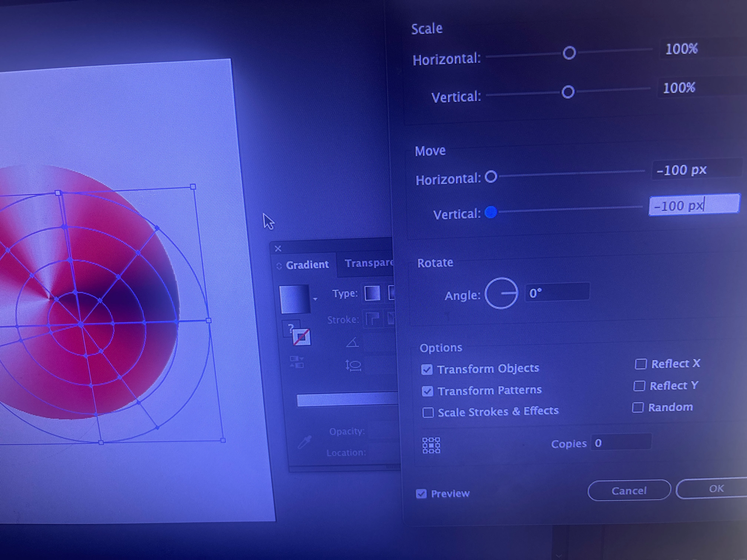The image size is (747, 560).
Task: Toggle the Preview checkbox off
Action: coord(421,494)
